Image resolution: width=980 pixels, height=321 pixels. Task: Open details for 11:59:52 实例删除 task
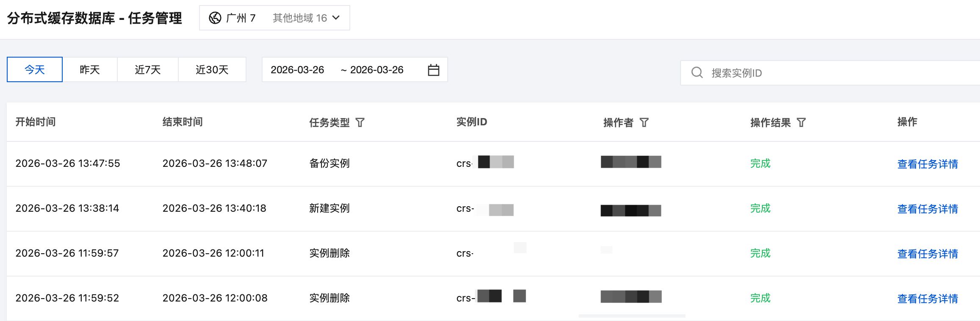[x=927, y=299]
